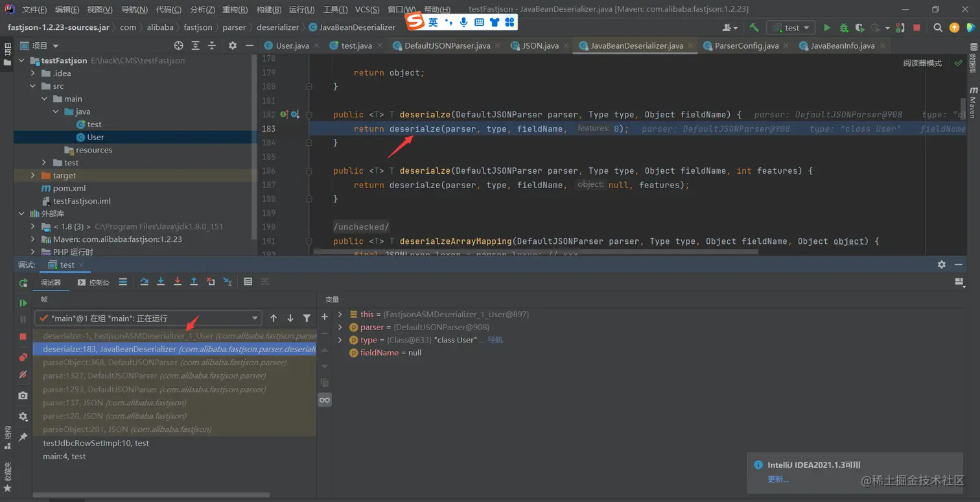
Task: Select testJdbcRowSetImpl:10 frame
Action: [174, 443]
